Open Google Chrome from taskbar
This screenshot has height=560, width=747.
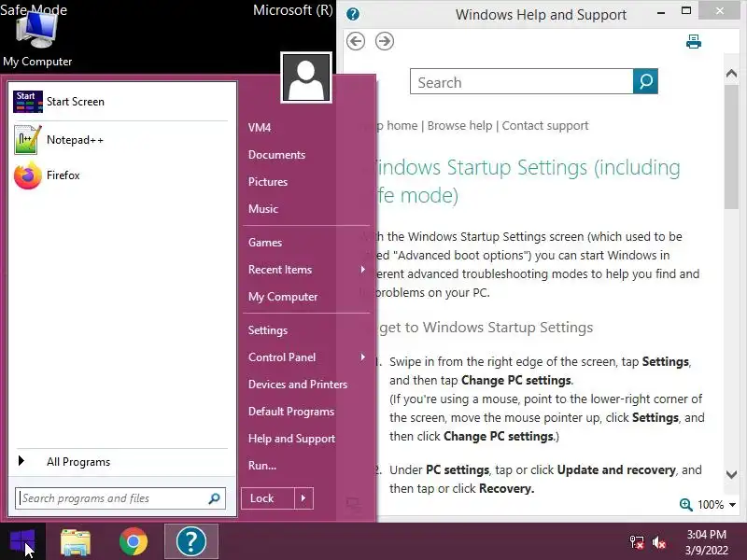134,542
